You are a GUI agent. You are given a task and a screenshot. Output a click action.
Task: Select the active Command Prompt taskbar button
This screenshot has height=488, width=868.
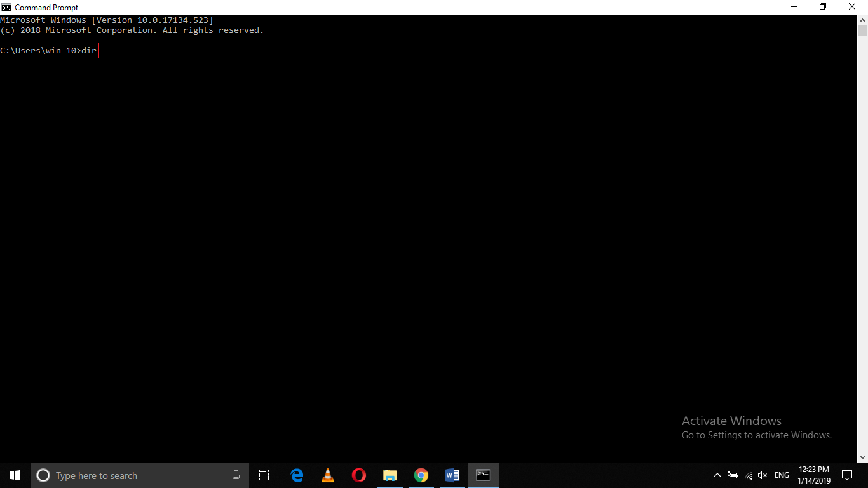(483, 475)
